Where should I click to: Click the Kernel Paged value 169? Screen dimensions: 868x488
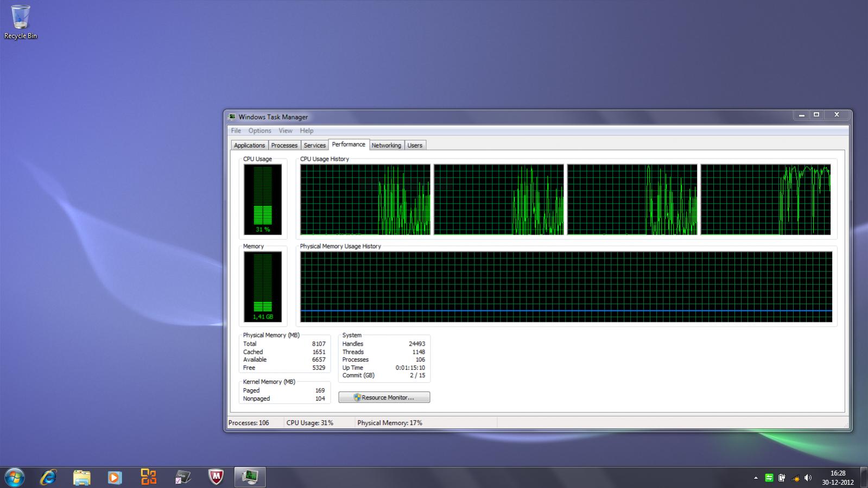[320, 391]
